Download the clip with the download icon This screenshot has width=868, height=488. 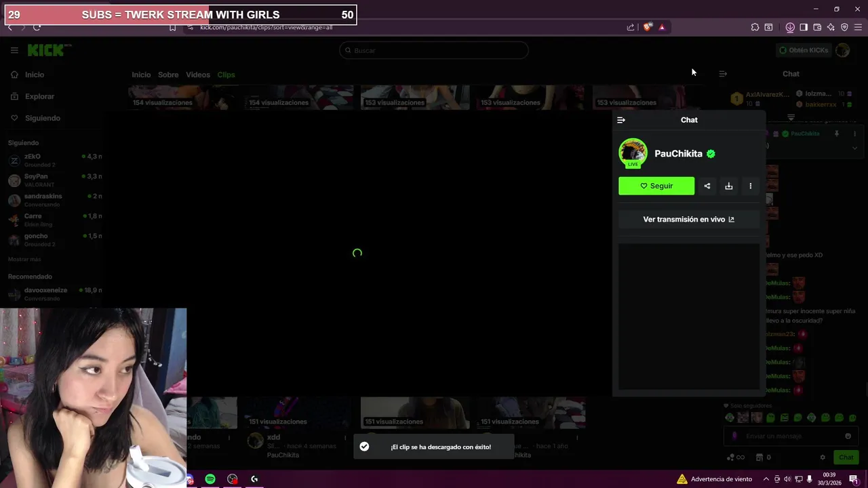click(x=729, y=186)
